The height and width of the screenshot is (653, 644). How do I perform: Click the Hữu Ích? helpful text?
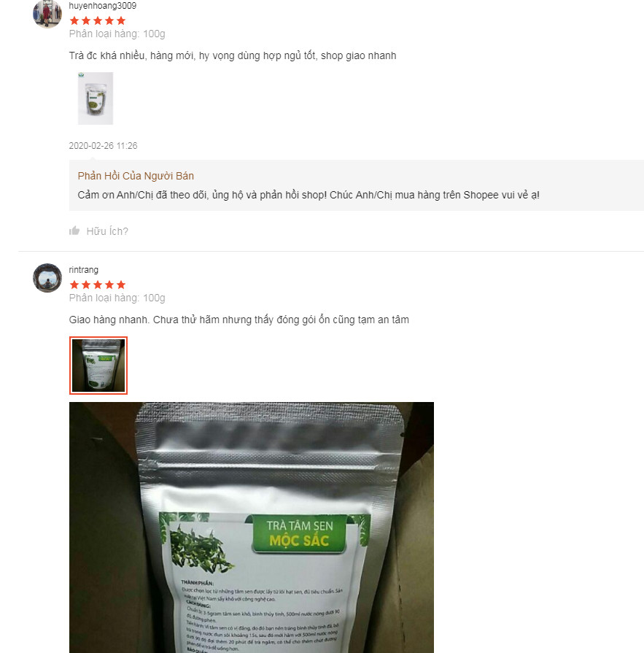107,231
